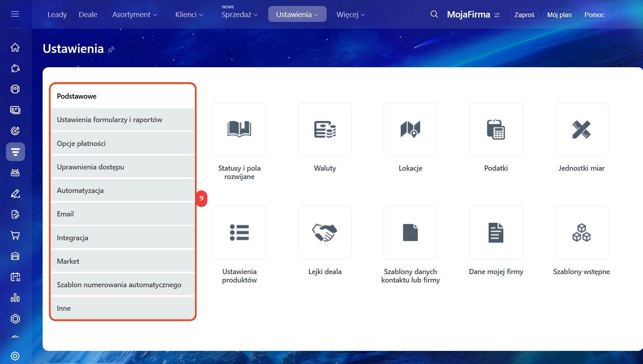Click the Pomoc help button
Viewport: 643px width, 364px height.
tap(594, 15)
